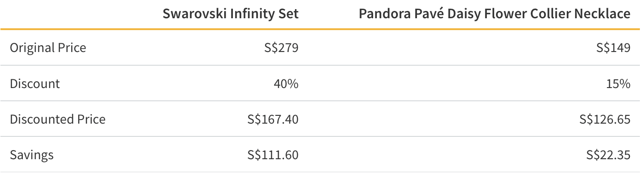This screenshot has width=644, height=177.
Task: Click the S$111.60 savings value
Action: click(273, 155)
